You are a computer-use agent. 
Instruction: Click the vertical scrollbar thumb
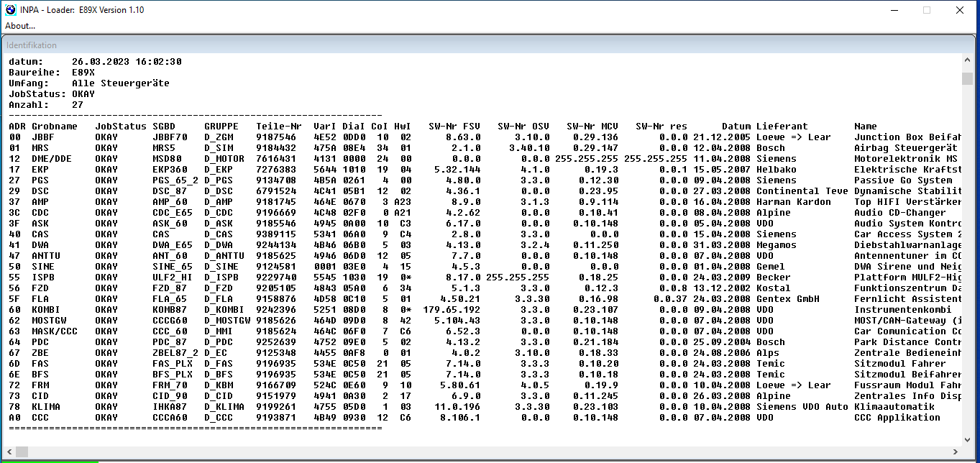(x=967, y=78)
